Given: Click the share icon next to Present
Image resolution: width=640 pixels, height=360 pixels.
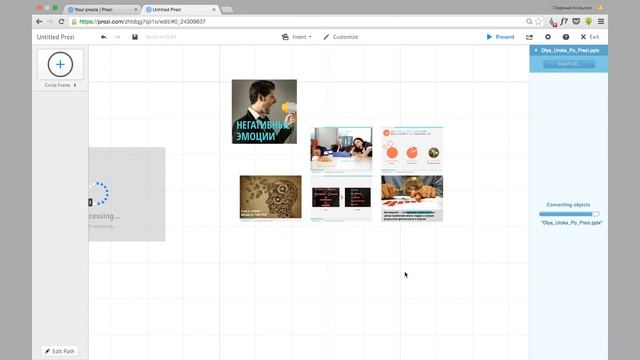Looking at the screenshot, I should coord(529,37).
